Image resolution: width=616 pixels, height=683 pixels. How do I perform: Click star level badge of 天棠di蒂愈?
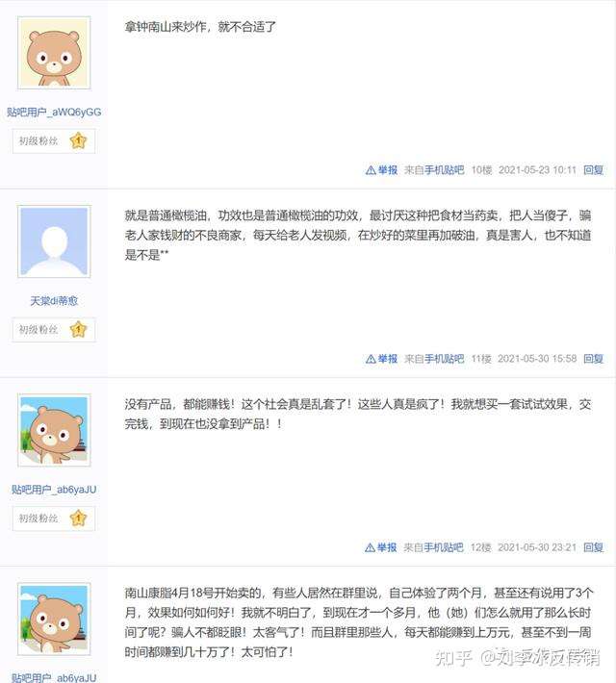(x=79, y=329)
